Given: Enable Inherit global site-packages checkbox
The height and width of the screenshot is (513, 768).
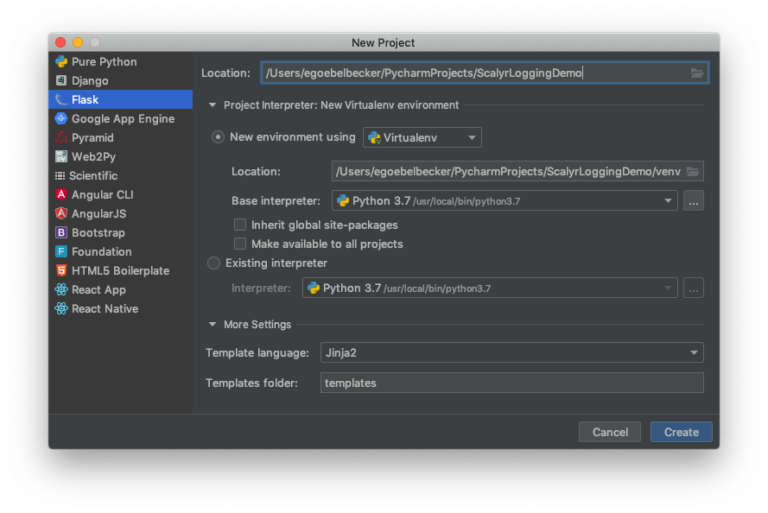Looking at the screenshot, I should pos(240,225).
